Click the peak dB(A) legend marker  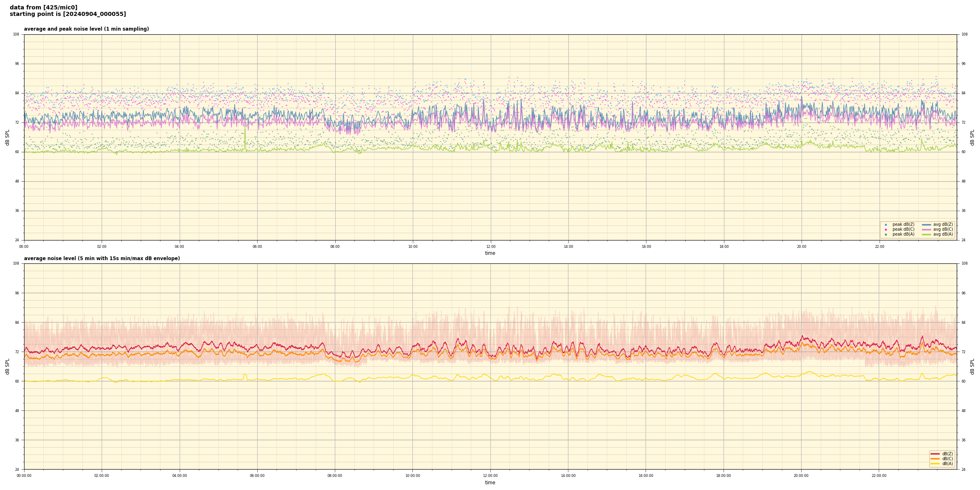pyautogui.click(x=886, y=234)
